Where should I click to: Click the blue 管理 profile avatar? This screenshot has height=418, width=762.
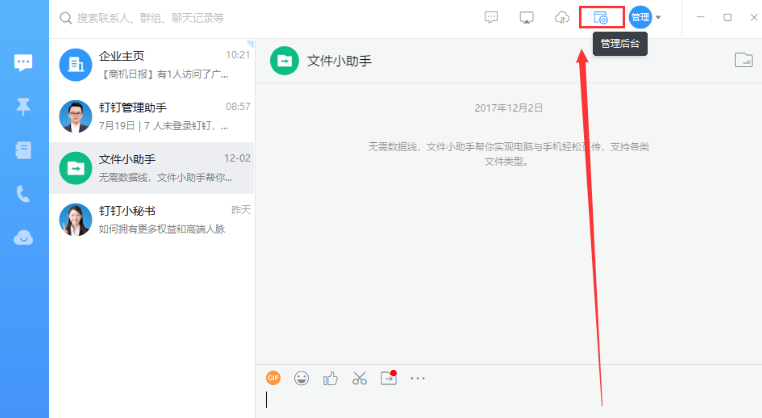pyautogui.click(x=640, y=17)
